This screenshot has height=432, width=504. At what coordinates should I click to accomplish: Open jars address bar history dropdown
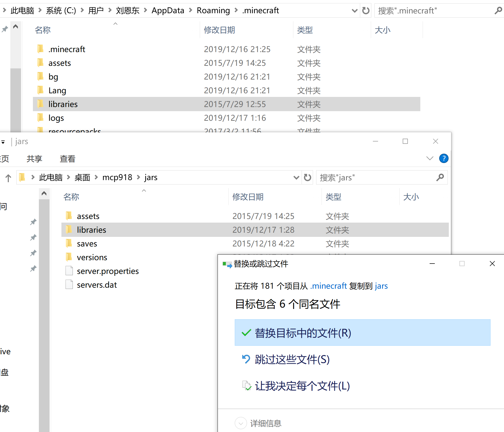click(296, 178)
